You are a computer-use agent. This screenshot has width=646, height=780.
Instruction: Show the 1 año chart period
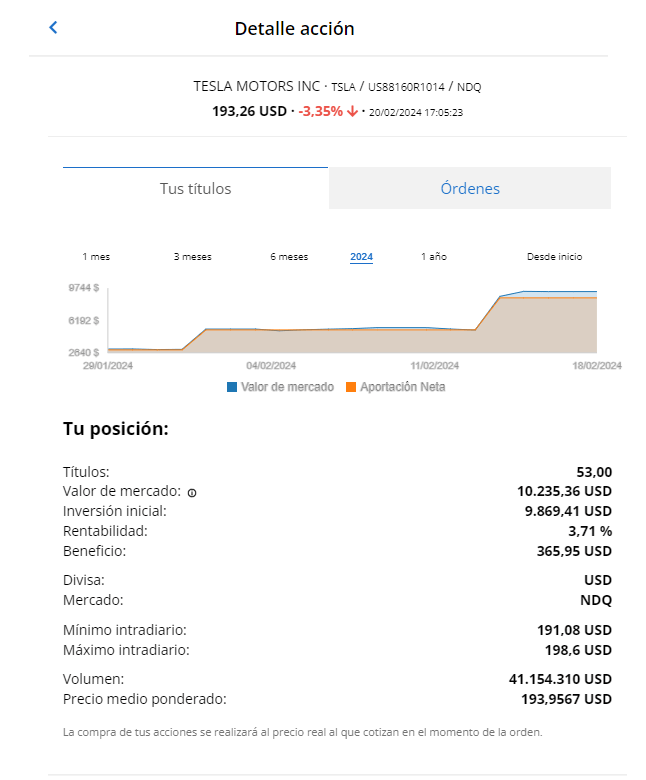pos(434,257)
